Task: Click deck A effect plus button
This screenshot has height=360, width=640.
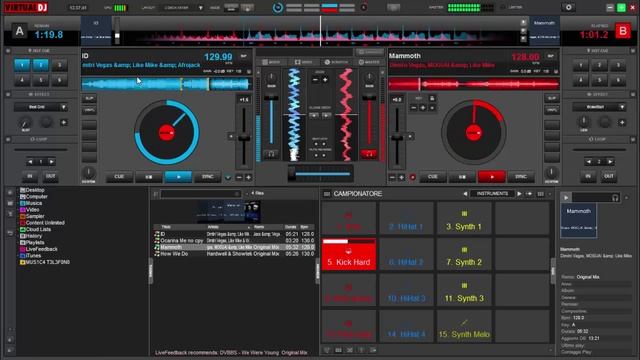Action: pyautogui.click(x=64, y=122)
